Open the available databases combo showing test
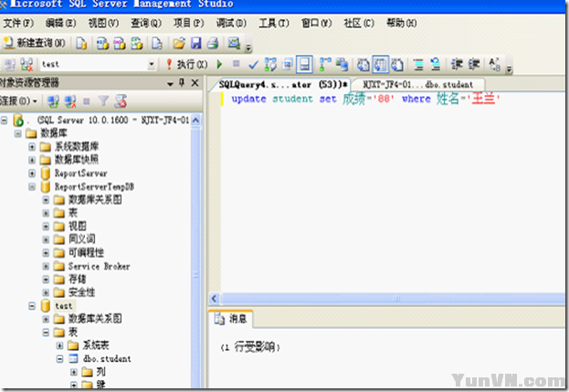The height and width of the screenshot is (392, 569). pos(98,65)
